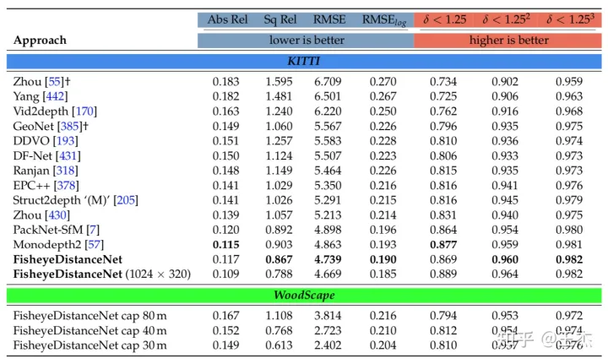Click the RMSE log column header
The width and height of the screenshot is (608, 364).
384,20
